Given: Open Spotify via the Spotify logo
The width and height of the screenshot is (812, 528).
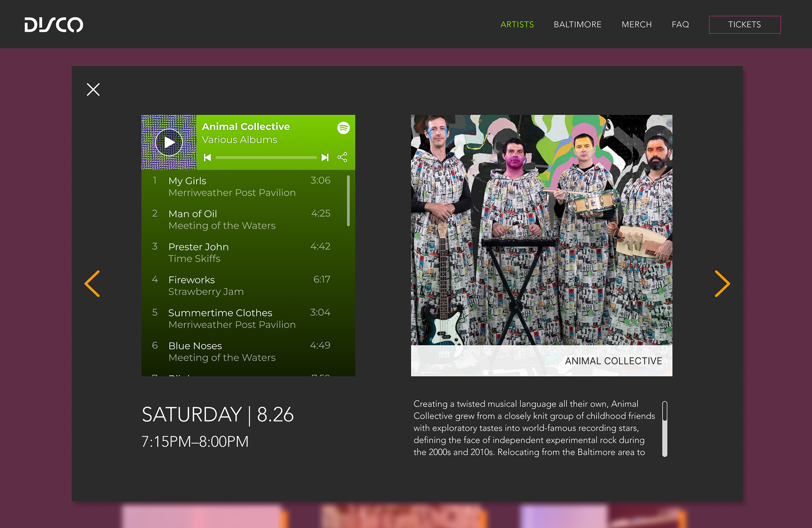Looking at the screenshot, I should point(343,128).
